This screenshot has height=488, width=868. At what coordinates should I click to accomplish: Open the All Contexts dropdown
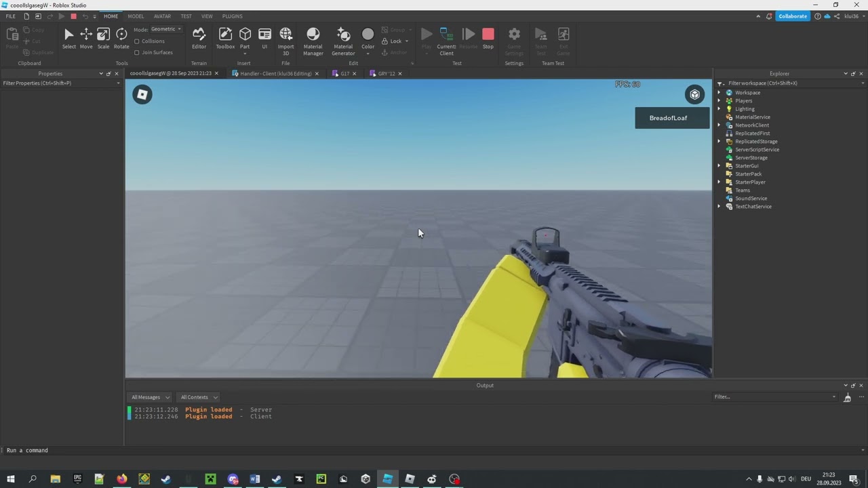[199, 397]
